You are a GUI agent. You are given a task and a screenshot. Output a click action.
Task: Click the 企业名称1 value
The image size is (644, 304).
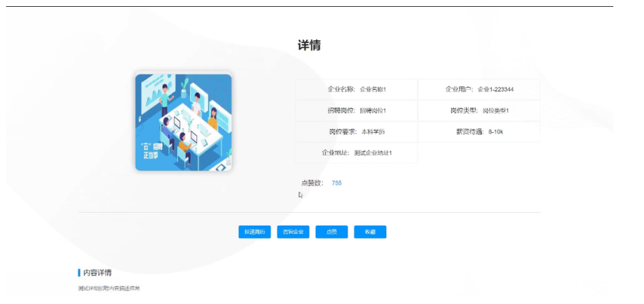(373, 89)
